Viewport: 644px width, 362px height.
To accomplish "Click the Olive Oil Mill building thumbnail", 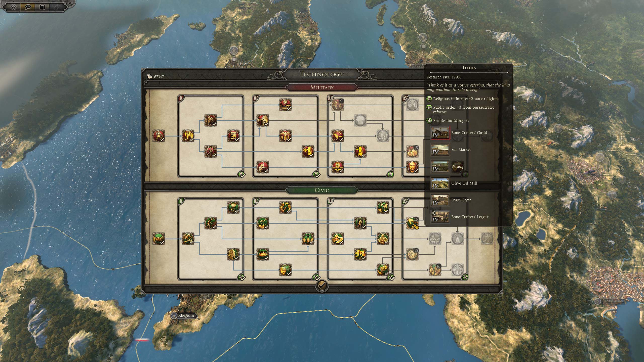I will (x=440, y=183).
